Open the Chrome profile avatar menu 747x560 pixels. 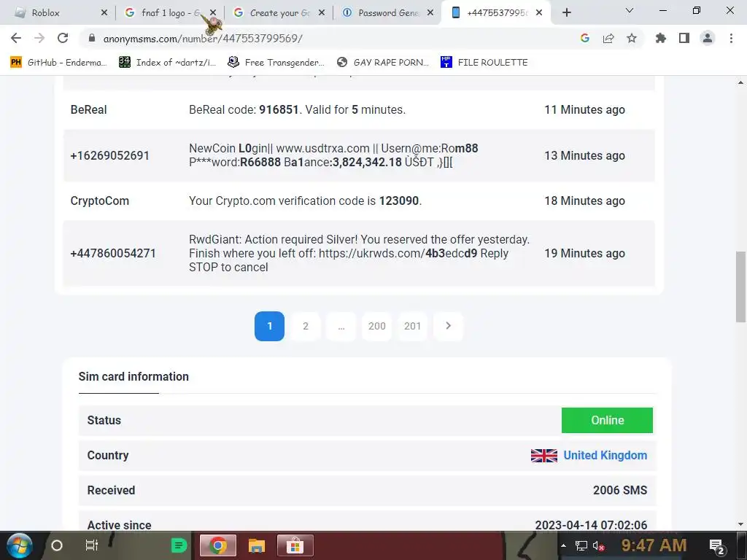click(x=708, y=38)
